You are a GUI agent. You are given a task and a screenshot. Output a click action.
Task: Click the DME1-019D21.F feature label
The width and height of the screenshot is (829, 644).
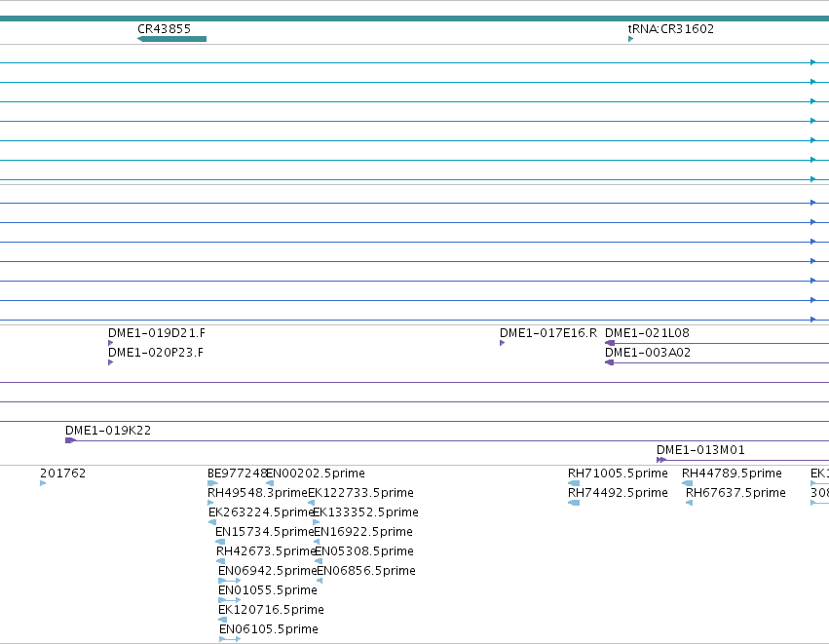click(x=157, y=333)
